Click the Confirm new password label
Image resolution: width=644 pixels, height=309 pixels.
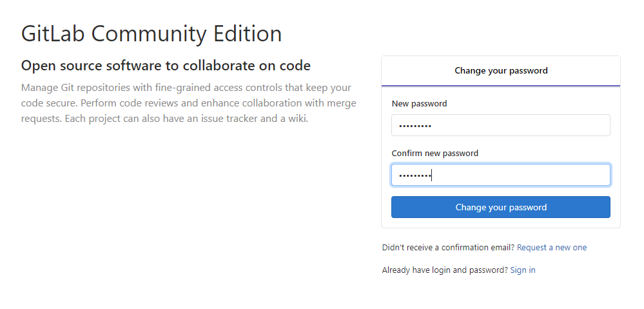(435, 154)
